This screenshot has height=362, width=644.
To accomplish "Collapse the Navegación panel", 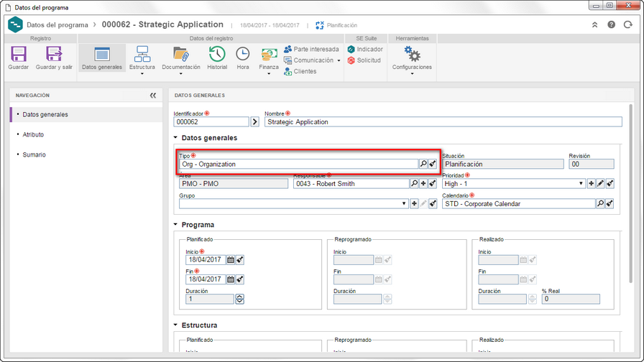I will (x=153, y=96).
